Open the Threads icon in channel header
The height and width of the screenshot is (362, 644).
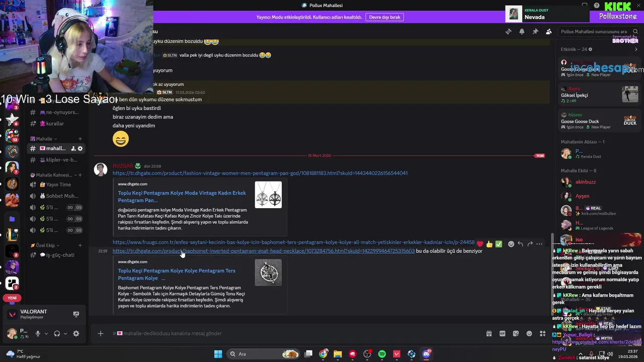click(x=508, y=31)
